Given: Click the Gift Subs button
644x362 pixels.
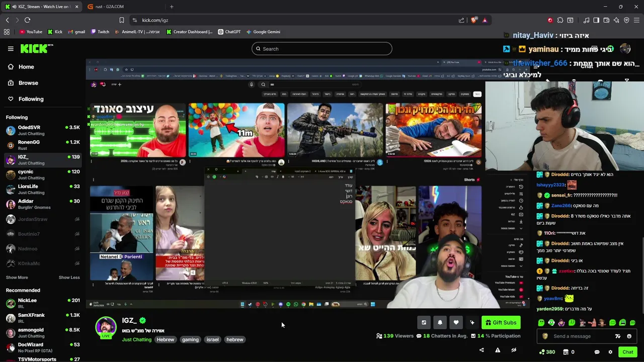Looking at the screenshot, I should coord(501,323).
